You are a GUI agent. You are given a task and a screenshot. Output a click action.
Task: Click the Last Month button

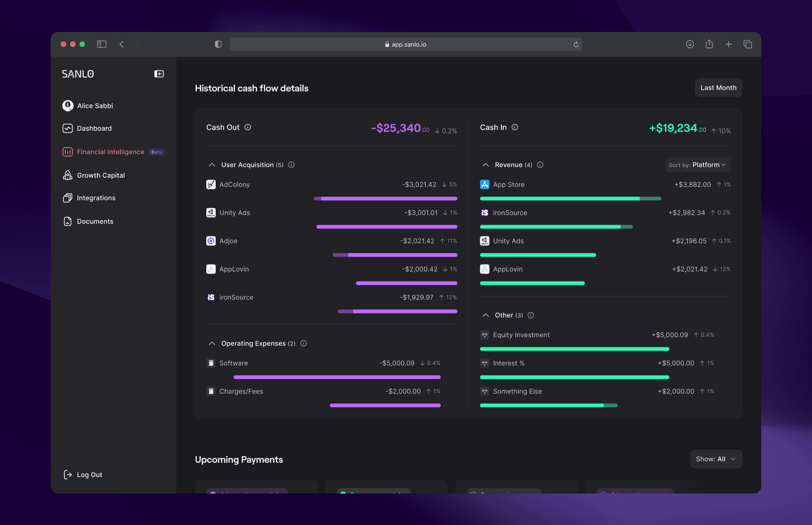point(718,88)
